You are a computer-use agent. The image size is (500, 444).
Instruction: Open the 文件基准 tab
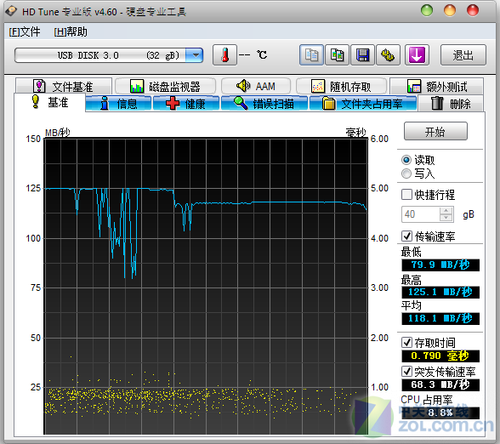click(63, 87)
